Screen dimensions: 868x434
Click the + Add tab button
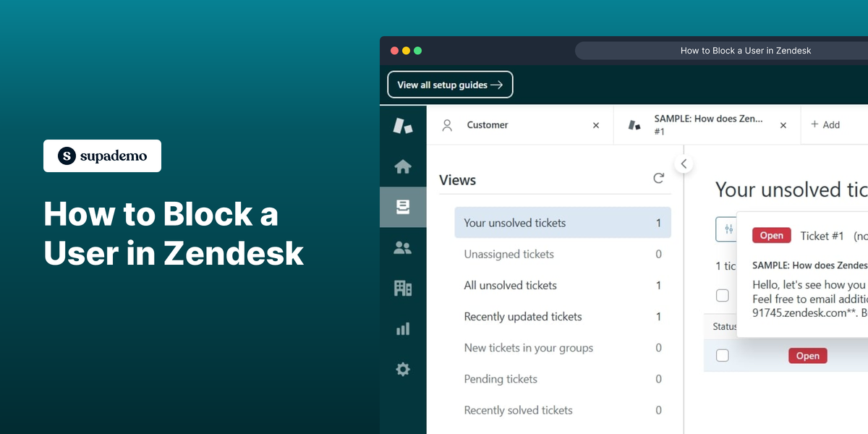click(825, 125)
